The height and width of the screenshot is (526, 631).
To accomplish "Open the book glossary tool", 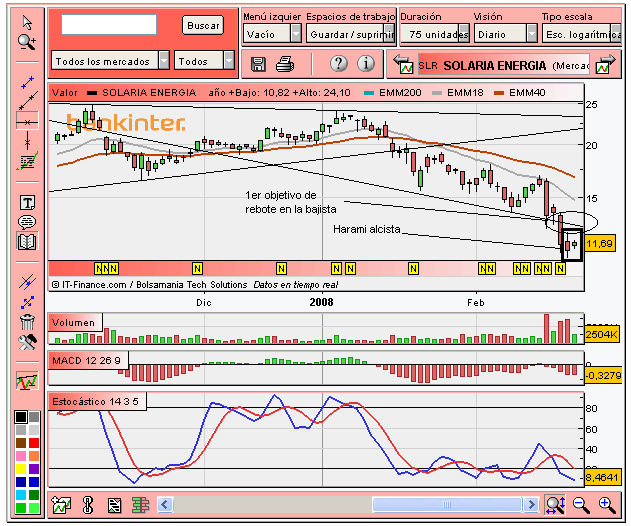I will click(27, 241).
